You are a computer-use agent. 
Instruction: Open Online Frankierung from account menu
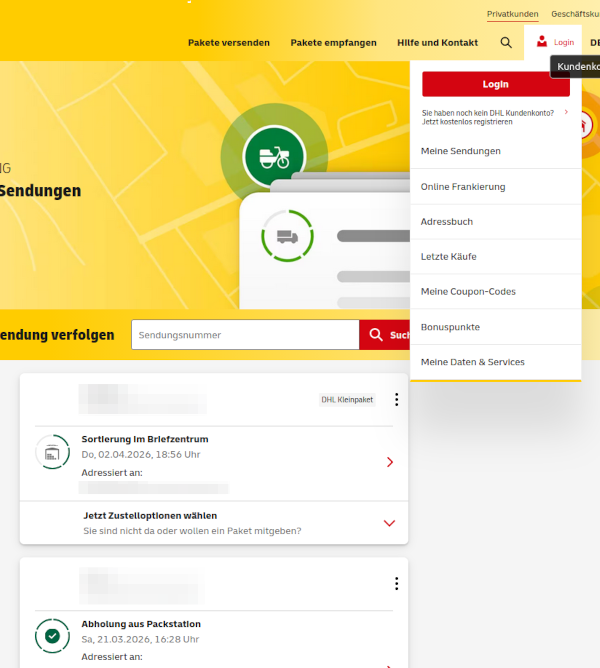pyautogui.click(x=463, y=187)
